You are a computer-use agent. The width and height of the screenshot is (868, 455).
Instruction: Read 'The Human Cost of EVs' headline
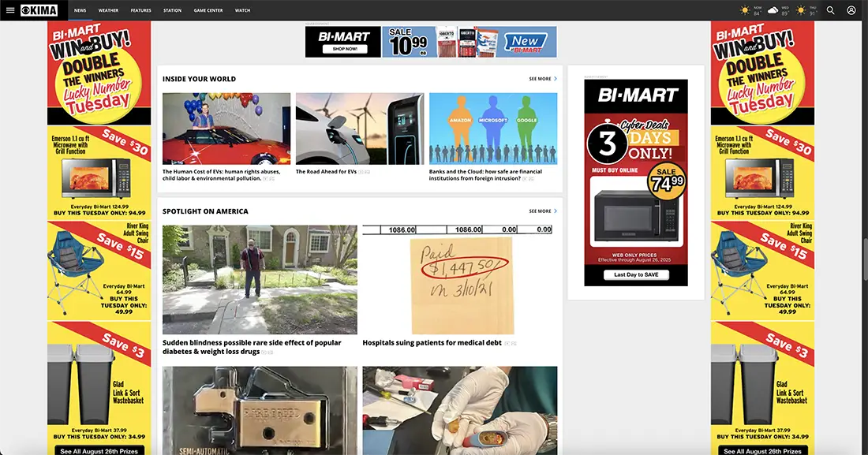(222, 175)
